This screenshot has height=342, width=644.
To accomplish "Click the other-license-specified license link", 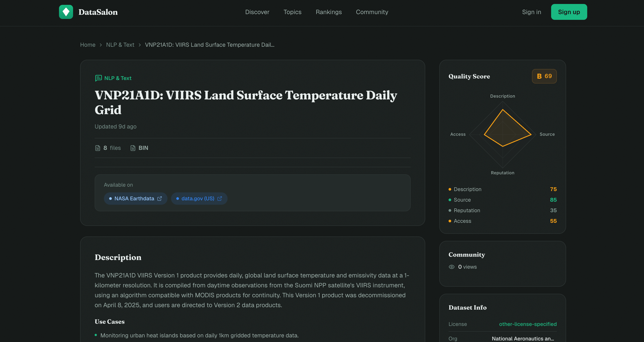I will (528, 324).
